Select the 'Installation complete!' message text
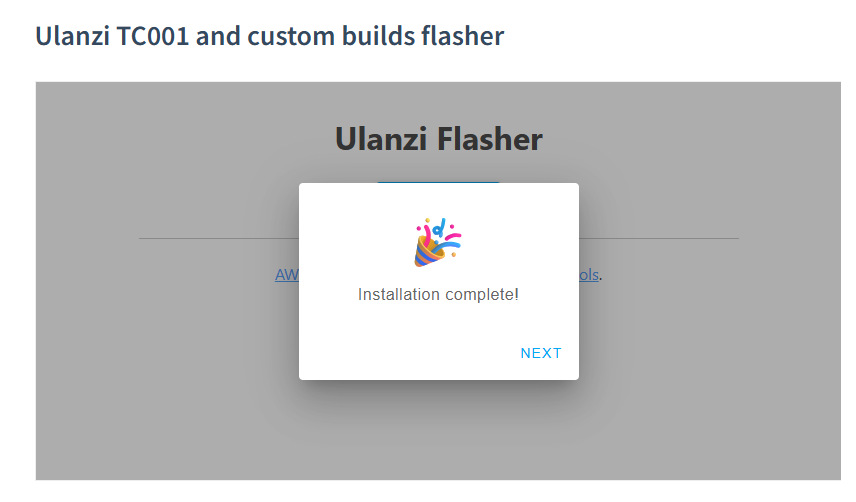 [438, 295]
